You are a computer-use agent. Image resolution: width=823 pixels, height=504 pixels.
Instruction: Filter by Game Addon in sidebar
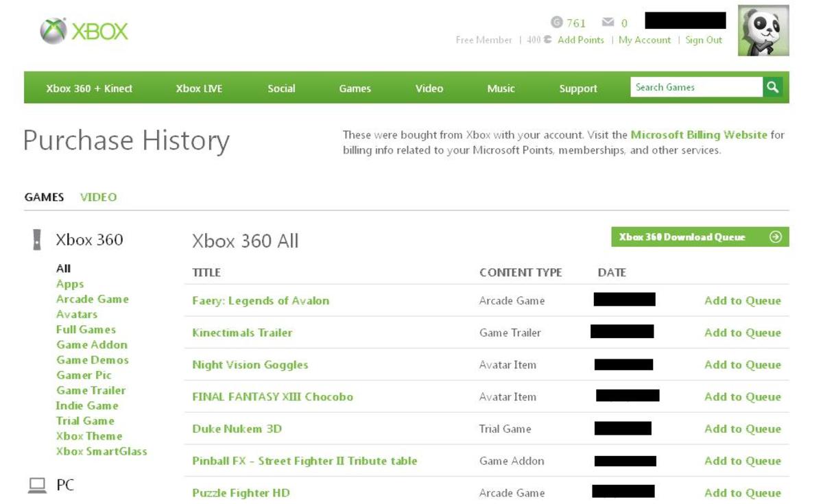(x=92, y=344)
